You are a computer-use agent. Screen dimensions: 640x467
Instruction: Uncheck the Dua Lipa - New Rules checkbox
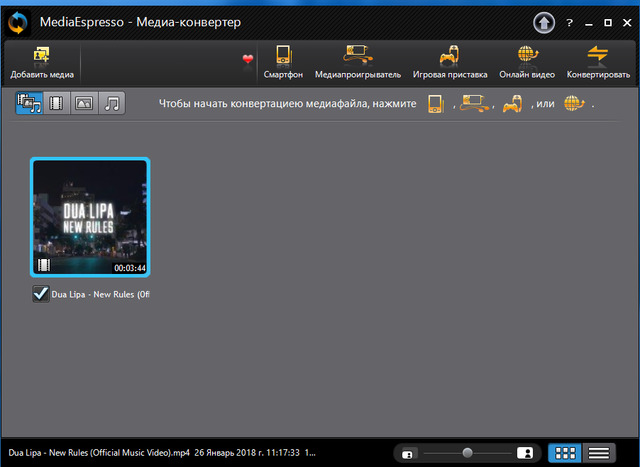[x=41, y=294]
